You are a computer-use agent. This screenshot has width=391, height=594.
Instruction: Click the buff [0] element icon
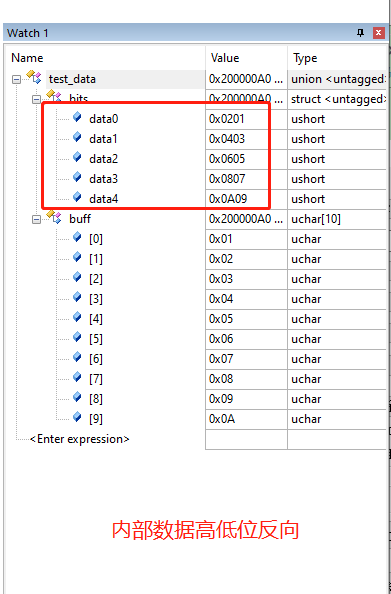[x=77, y=237]
